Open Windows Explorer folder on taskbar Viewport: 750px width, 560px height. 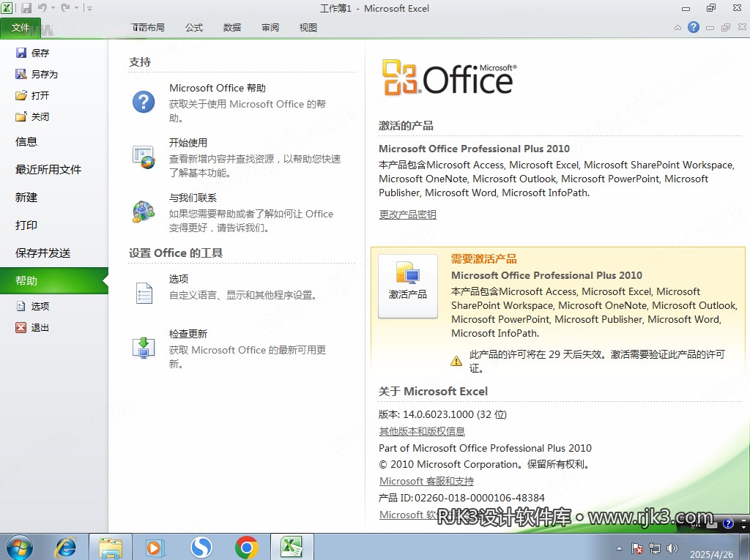click(111, 547)
